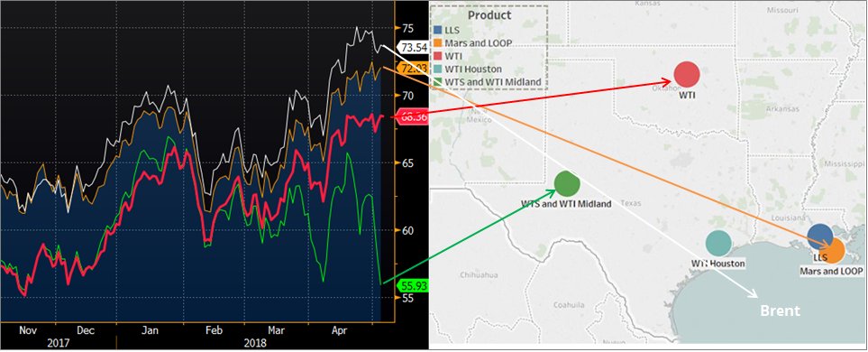Click the 75 price axis value
Viewport: 868px width, 352px height.
click(407, 28)
